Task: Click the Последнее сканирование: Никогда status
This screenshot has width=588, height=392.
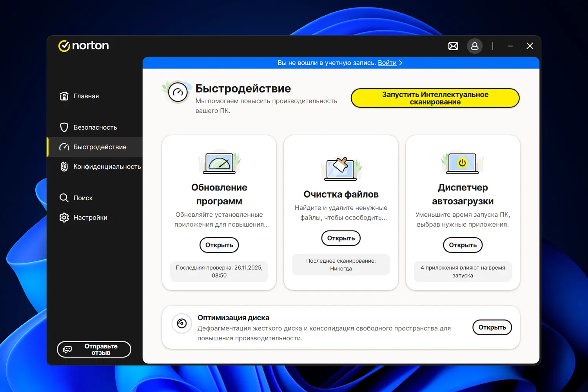Action: (x=341, y=265)
